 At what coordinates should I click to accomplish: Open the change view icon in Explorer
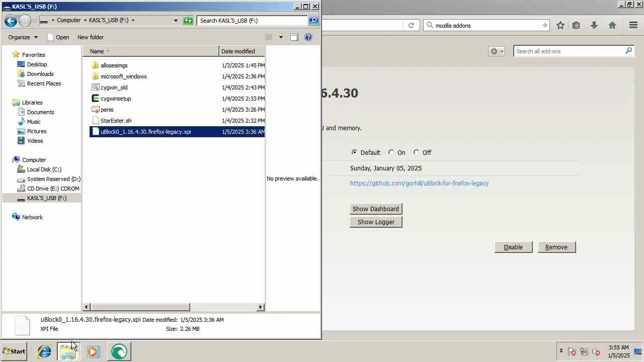(269, 37)
